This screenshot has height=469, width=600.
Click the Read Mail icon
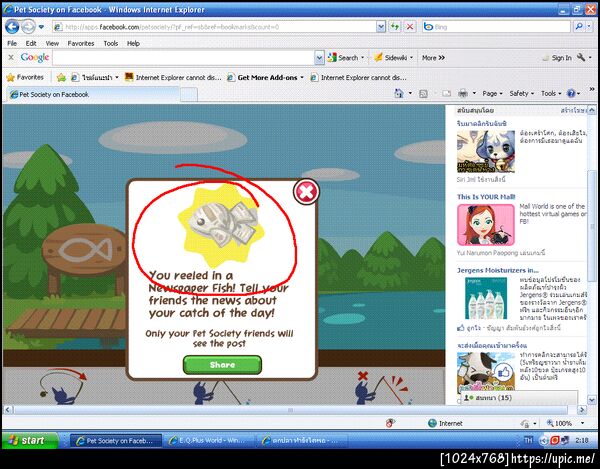(446, 93)
